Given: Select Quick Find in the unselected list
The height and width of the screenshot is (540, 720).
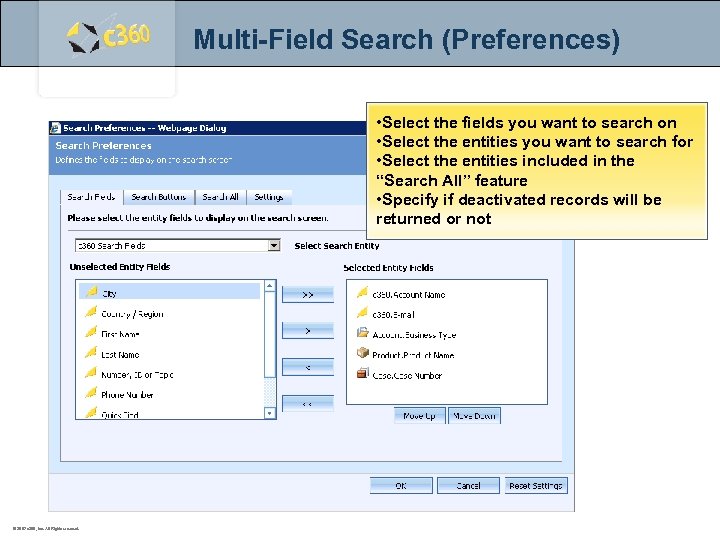Looking at the screenshot, I should pyautogui.click(x=119, y=415).
